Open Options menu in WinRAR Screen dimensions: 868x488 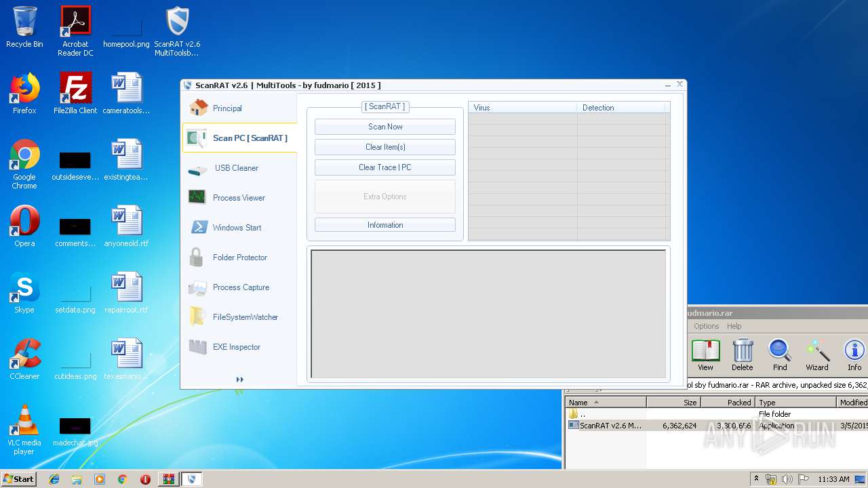click(x=706, y=326)
